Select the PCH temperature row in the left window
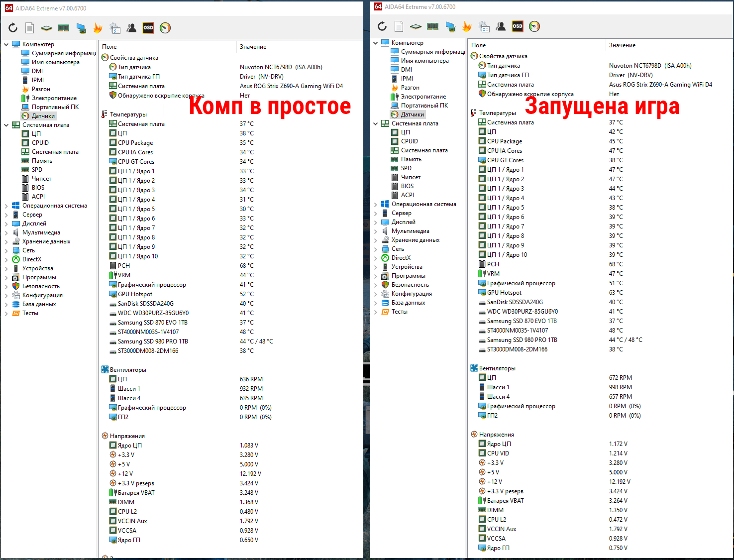This screenshot has width=734, height=560. (x=231, y=266)
